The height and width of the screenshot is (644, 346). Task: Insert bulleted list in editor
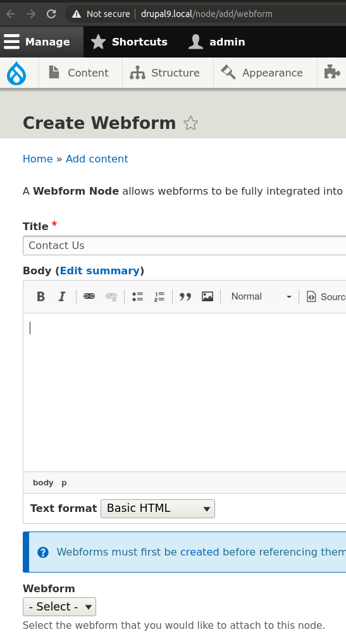pyautogui.click(x=138, y=296)
